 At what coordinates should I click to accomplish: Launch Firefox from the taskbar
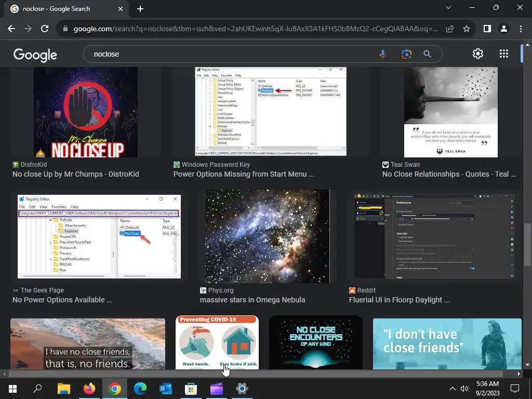pyautogui.click(x=89, y=389)
